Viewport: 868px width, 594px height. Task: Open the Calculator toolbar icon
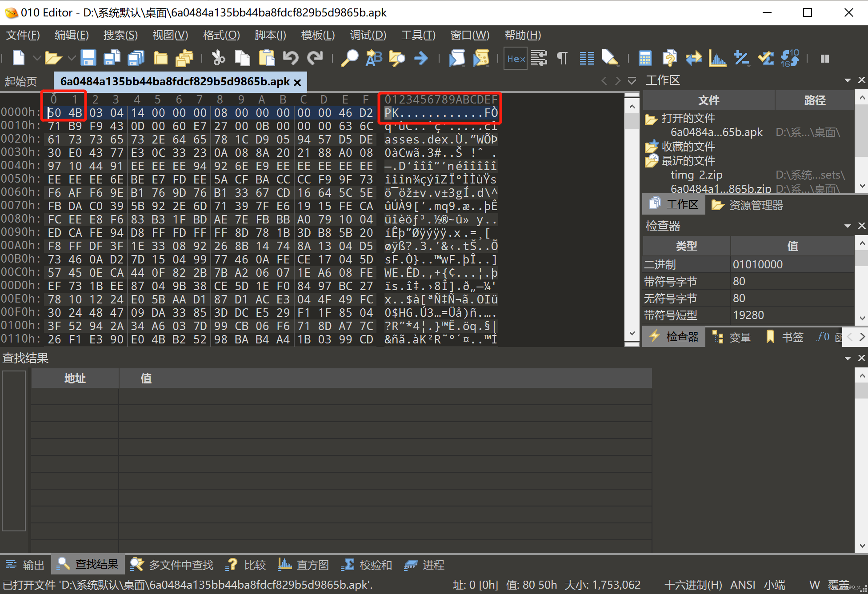pyautogui.click(x=645, y=58)
